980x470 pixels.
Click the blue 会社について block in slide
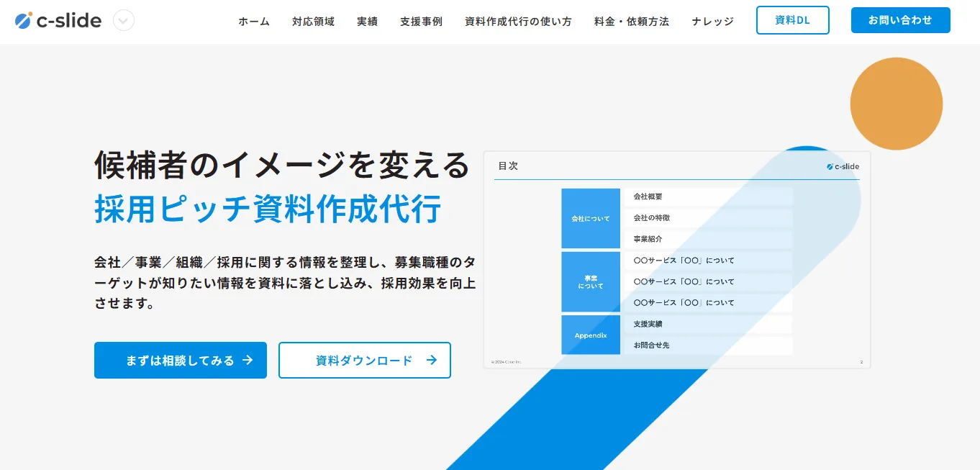click(590, 218)
